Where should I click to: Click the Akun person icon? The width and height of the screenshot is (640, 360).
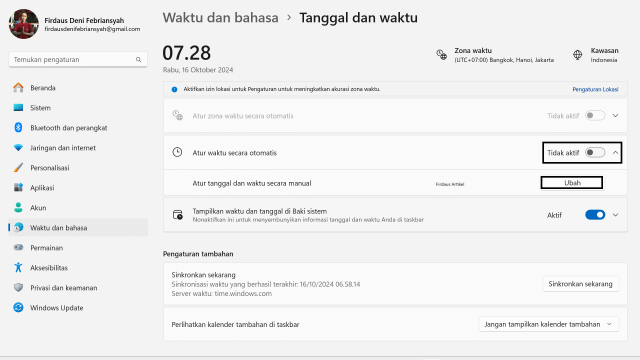coord(18,207)
